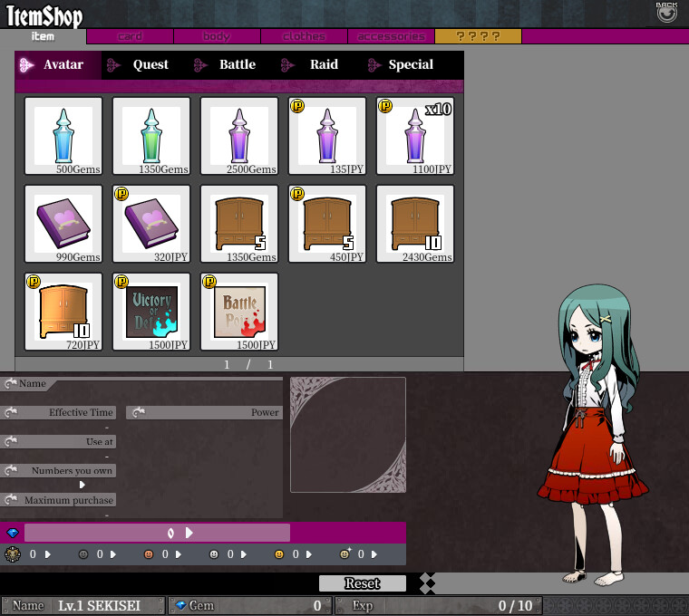Screen dimensions: 689x616
Task: Click the light purple gem amount bar
Action: (158, 533)
